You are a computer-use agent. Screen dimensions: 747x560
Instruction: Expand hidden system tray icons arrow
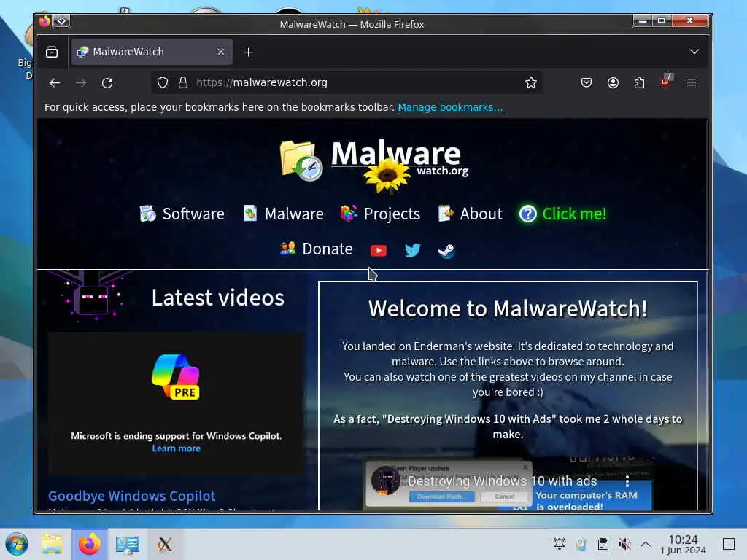[x=646, y=544]
